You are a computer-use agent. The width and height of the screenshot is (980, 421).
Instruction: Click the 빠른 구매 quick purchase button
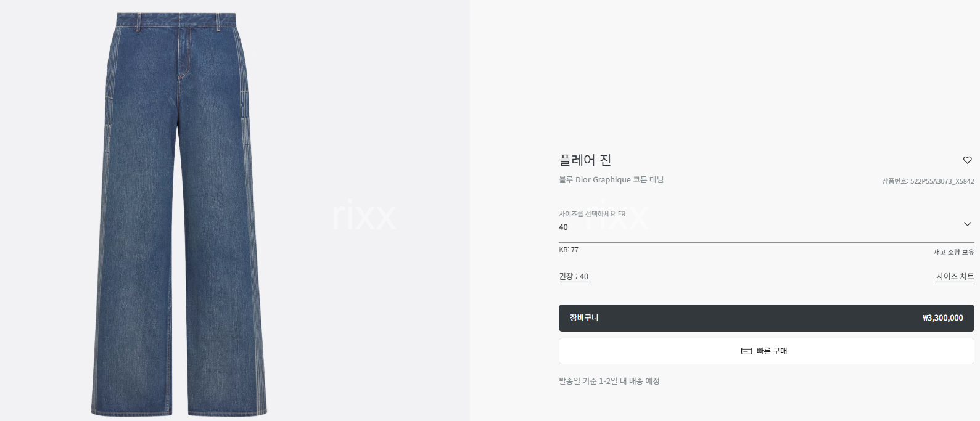[x=766, y=351]
